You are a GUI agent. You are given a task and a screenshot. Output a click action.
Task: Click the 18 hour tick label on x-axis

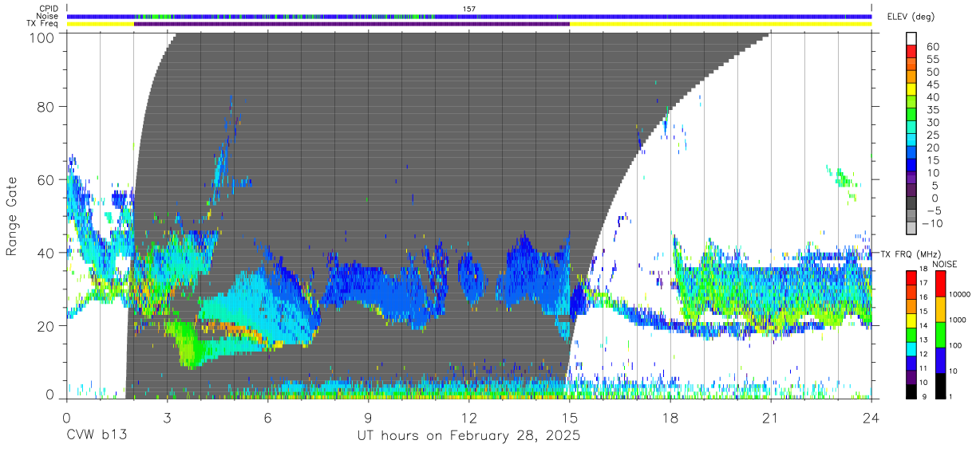[670, 419]
